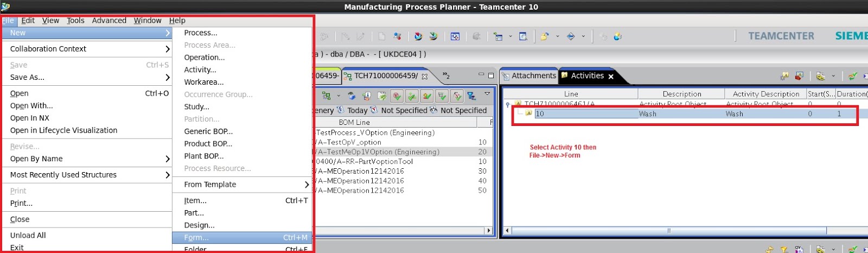
Task: Choose Part... in the New submenu
Action: pyautogui.click(x=194, y=213)
